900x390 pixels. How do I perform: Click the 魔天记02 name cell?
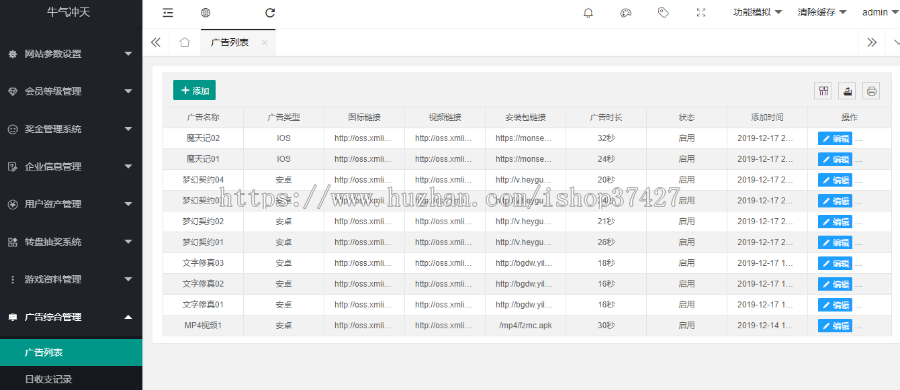(203, 138)
